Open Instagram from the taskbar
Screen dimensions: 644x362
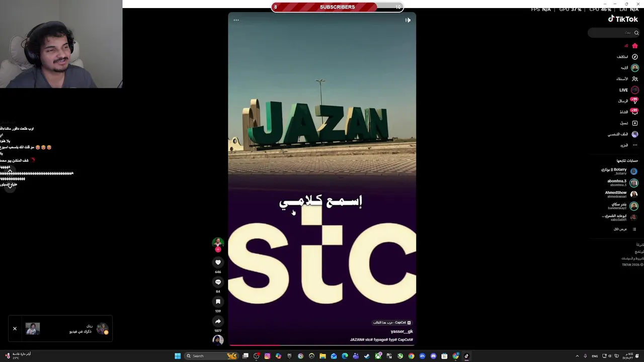[x=267, y=356]
